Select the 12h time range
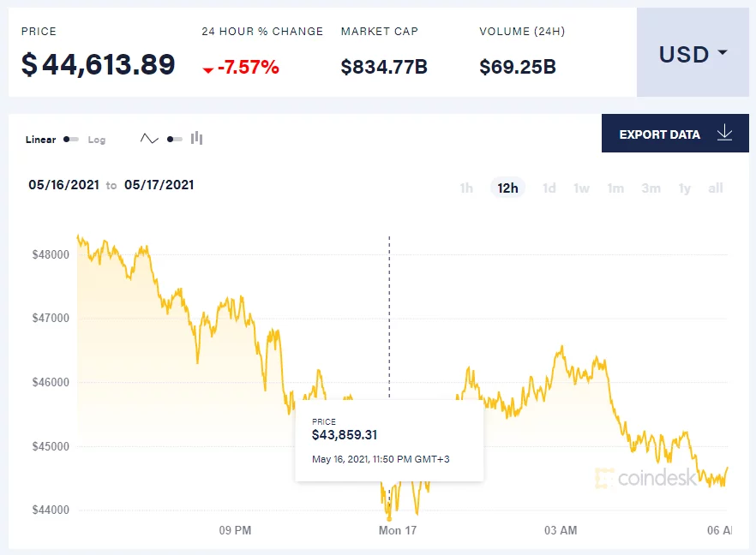756x555 pixels. (x=507, y=188)
